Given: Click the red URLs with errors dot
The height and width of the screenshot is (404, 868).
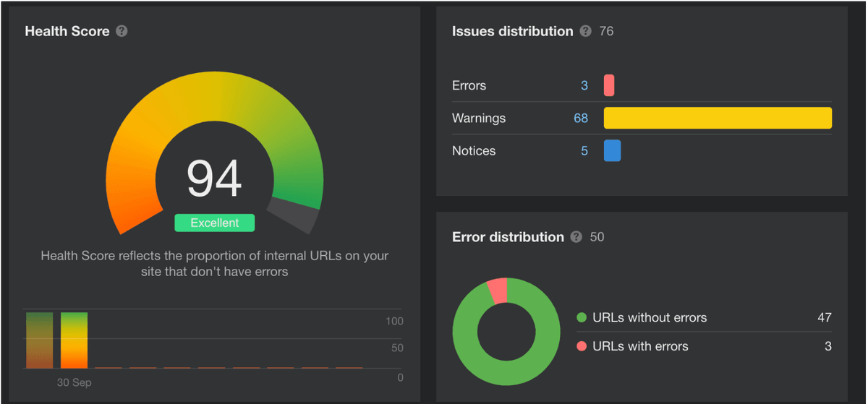Looking at the screenshot, I should point(582,346).
